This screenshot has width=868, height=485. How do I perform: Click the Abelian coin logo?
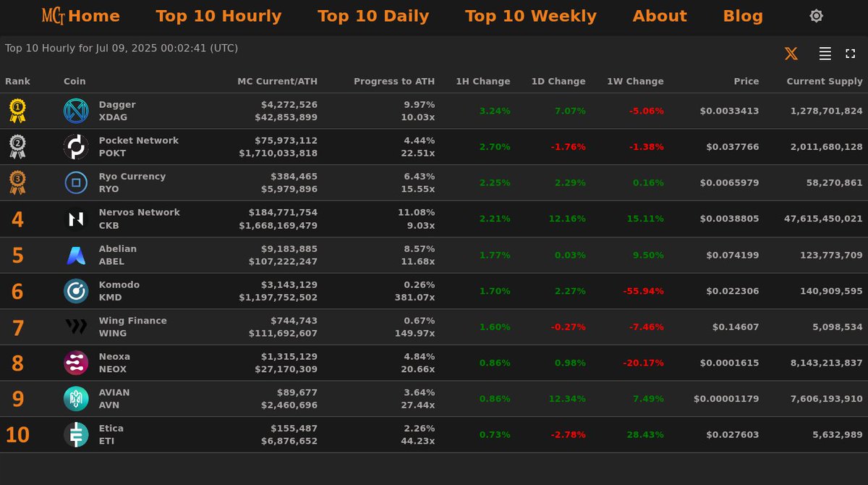pyautogui.click(x=76, y=255)
